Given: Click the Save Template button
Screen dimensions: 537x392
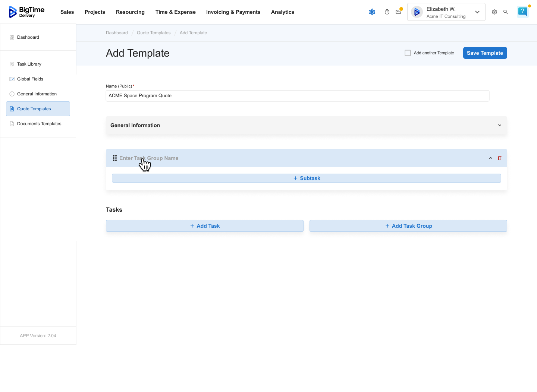Looking at the screenshot, I should click(x=485, y=53).
